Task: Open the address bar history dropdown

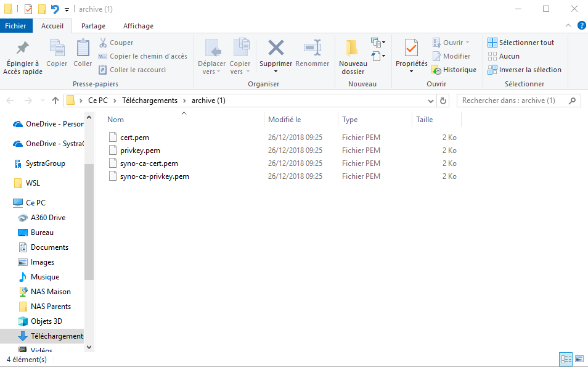Action: [x=430, y=101]
